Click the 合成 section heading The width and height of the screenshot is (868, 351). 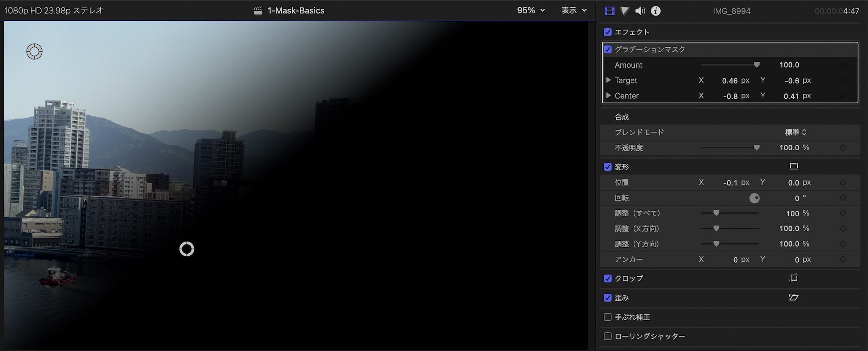[x=621, y=117]
